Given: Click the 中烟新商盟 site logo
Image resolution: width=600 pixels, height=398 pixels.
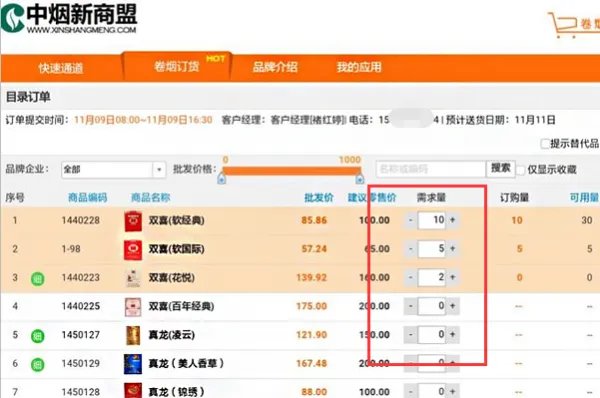Looking at the screenshot, I should pos(69,18).
